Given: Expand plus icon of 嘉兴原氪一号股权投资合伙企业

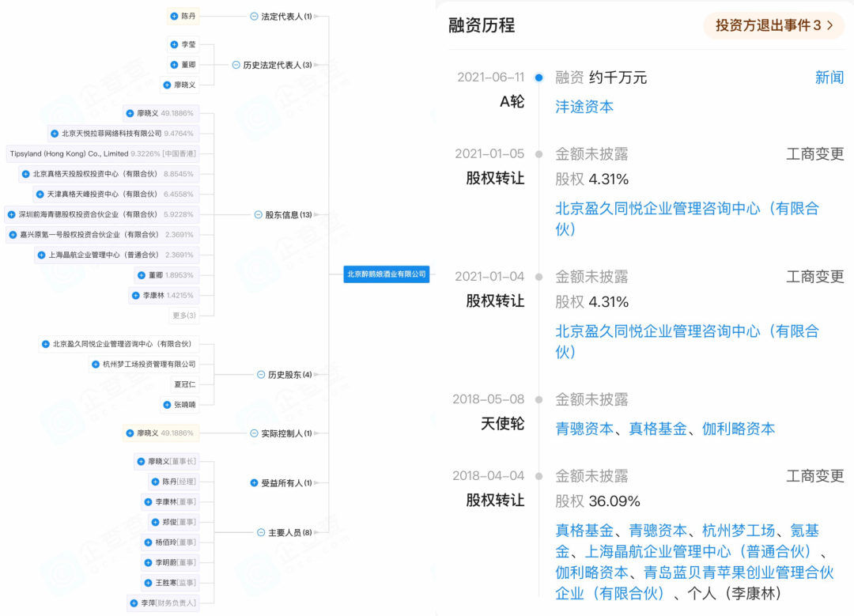Looking at the screenshot, I should click(13, 235).
